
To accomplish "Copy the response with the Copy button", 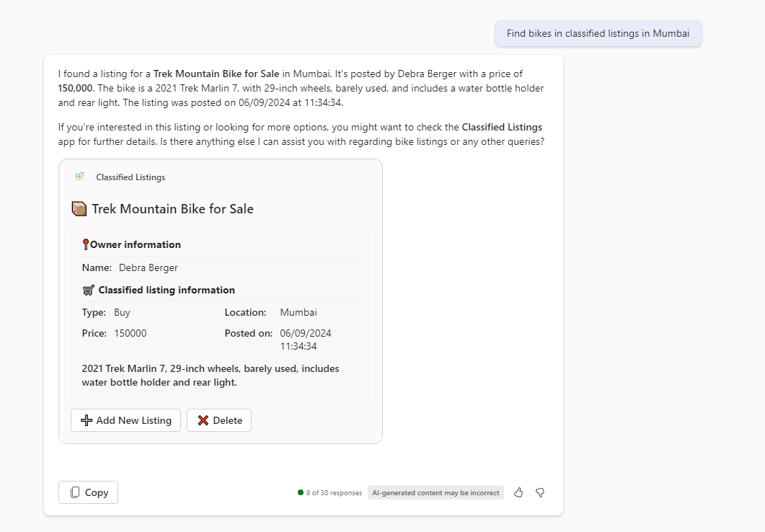I will pyautogui.click(x=88, y=492).
